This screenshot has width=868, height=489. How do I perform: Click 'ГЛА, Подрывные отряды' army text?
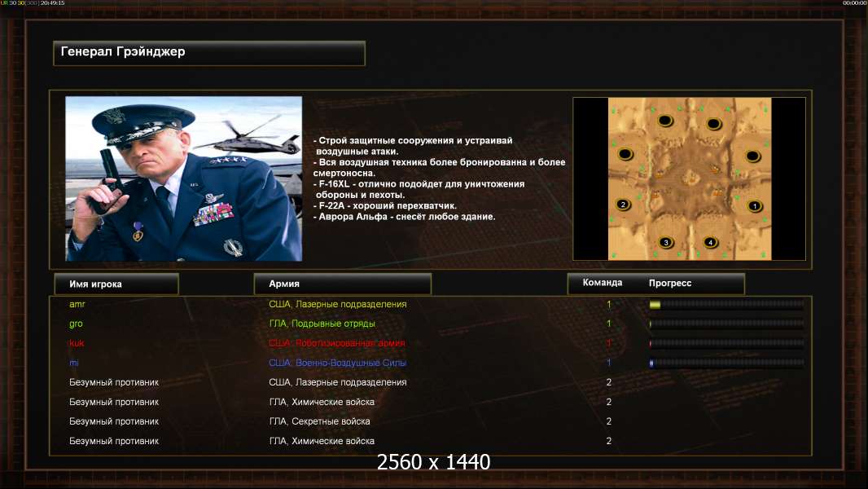click(322, 324)
